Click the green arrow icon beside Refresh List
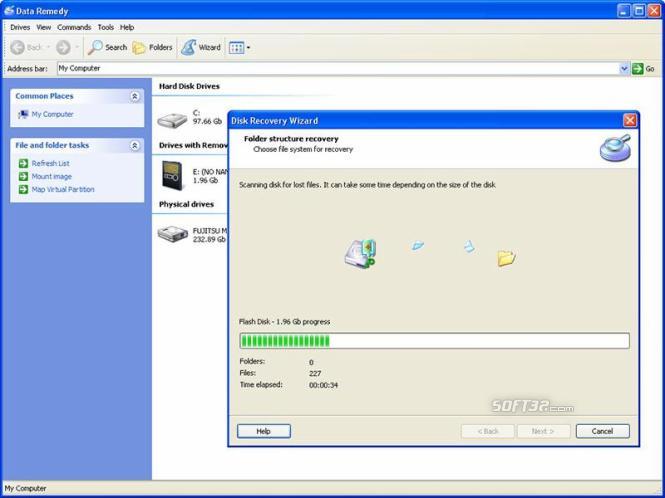The width and height of the screenshot is (665, 498). click(23, 163)
